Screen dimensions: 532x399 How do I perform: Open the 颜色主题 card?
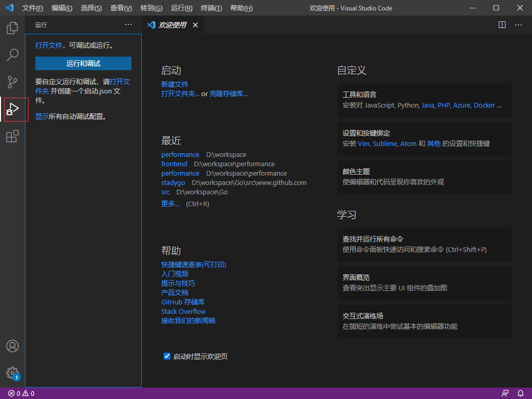[424, 177]
